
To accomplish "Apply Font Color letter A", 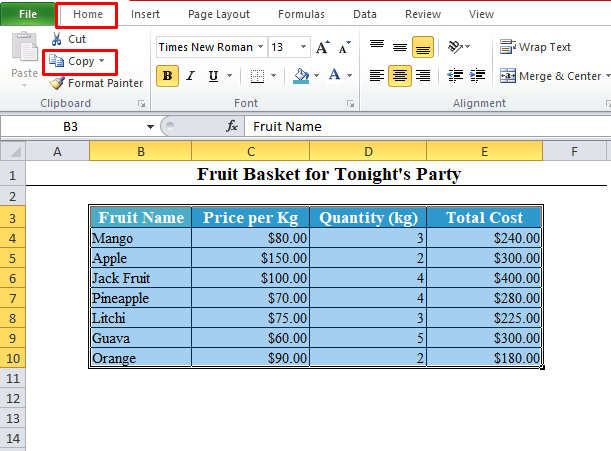I will (335, 75).
